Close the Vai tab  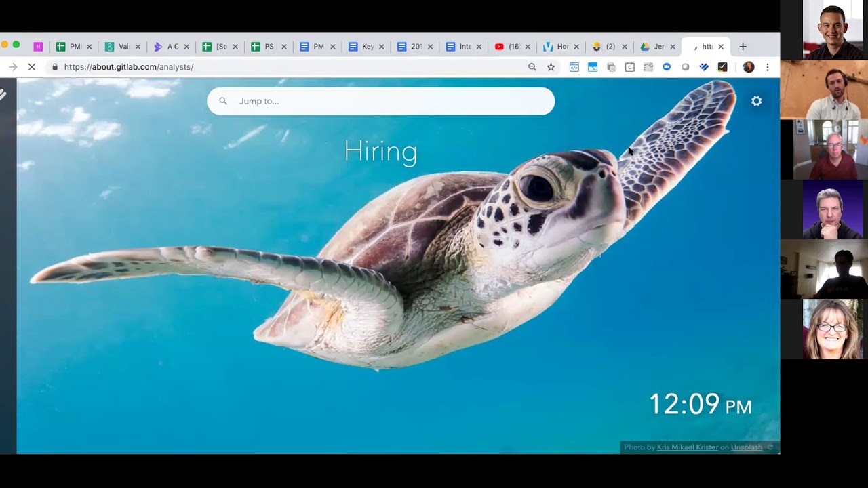[138, 47]
